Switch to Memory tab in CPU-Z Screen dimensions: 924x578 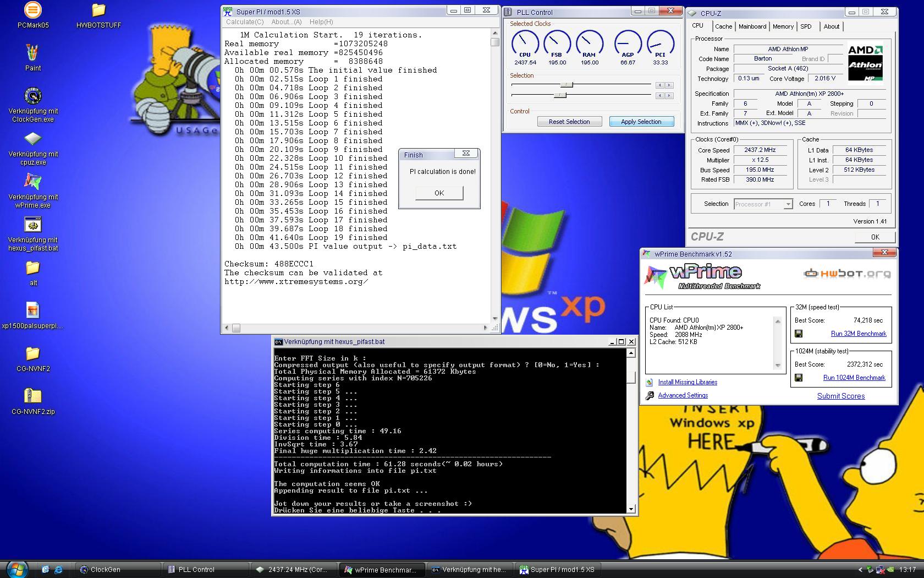[x=783, y=26]
